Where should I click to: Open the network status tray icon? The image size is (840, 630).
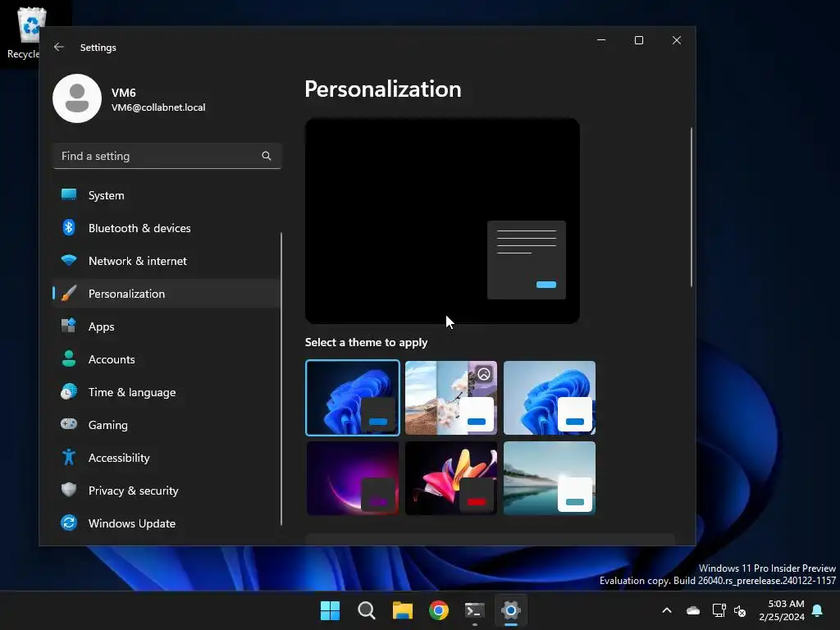[x=719, y=610]
